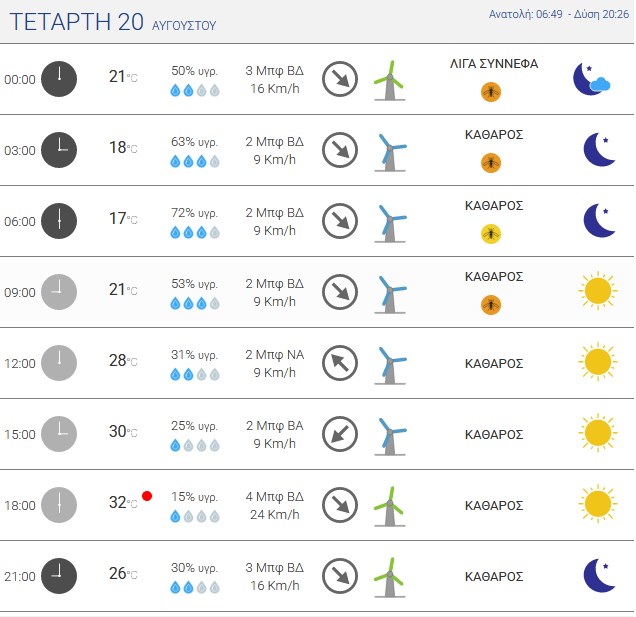The height and width of the screenshot is (617, 636).
Task: Click the humidity droplets in 03:00 row
Action: point(195,161)
